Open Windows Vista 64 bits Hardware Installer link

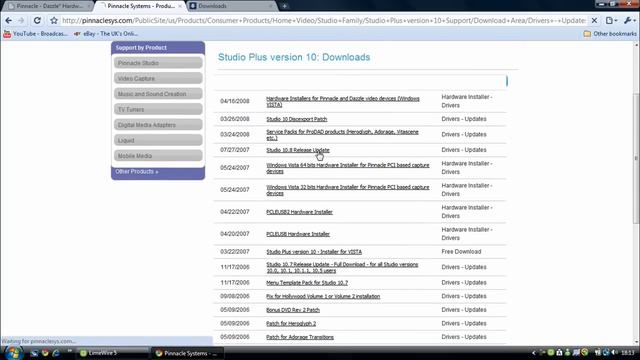point(348,168)
